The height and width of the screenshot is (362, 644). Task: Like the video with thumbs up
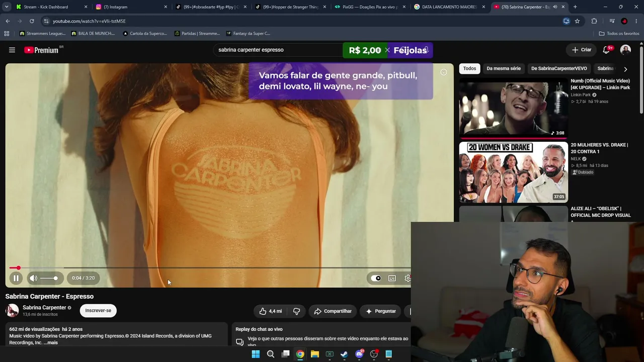pos(271,311)
